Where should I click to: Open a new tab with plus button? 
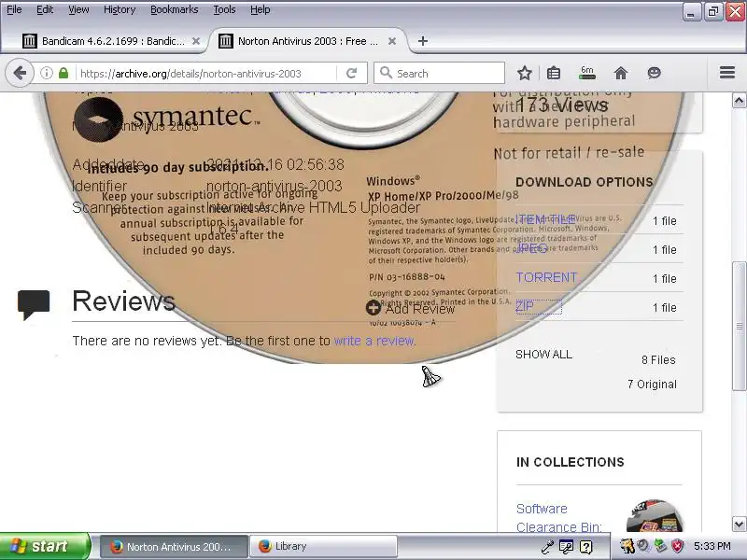click(x=423, y=41)
